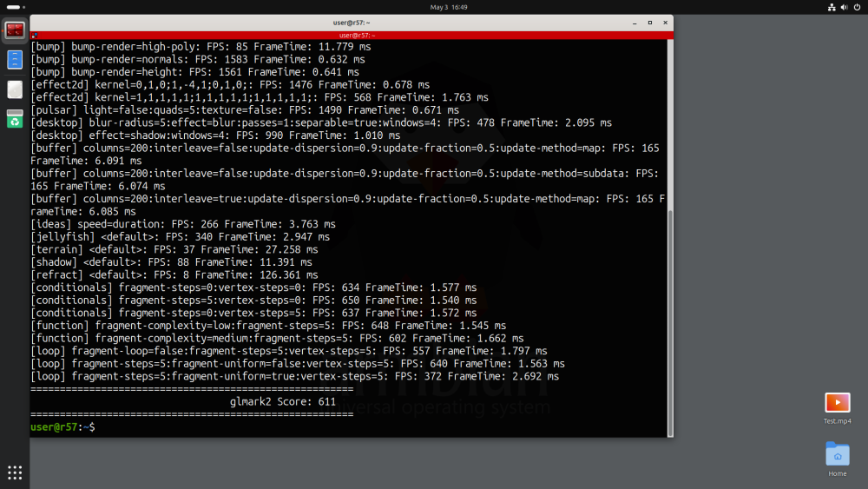The image size is (868, 489).
Task: Click the terminal vertical scrollbar handle
Action: click(670, 323)
